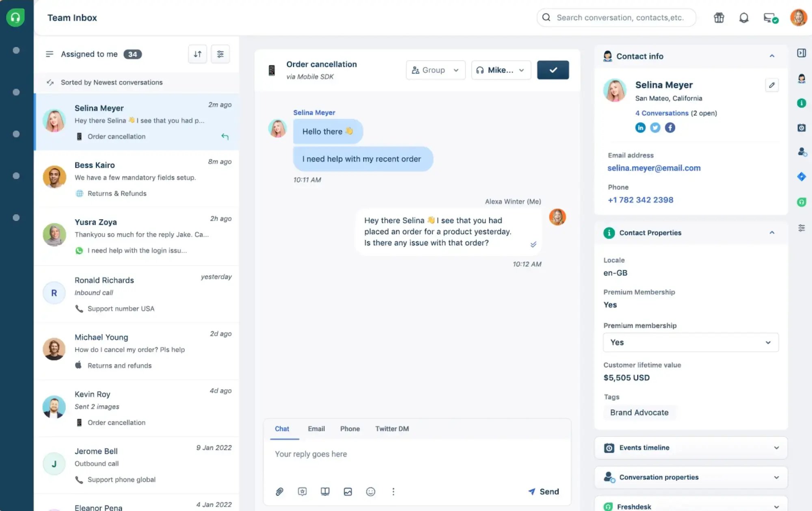Screen dimensions: 812x511
Task: Click reply text input field
Action: [417, 453]
